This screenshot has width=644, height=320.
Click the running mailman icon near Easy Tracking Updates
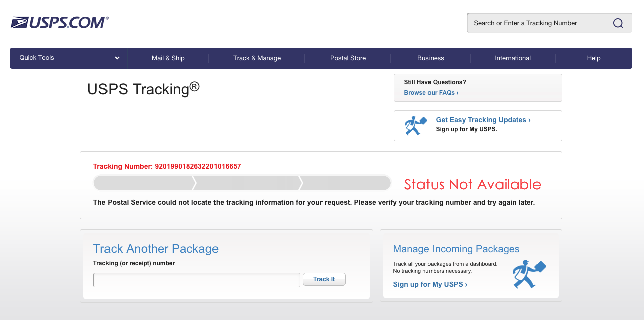[x=415, y=125]
